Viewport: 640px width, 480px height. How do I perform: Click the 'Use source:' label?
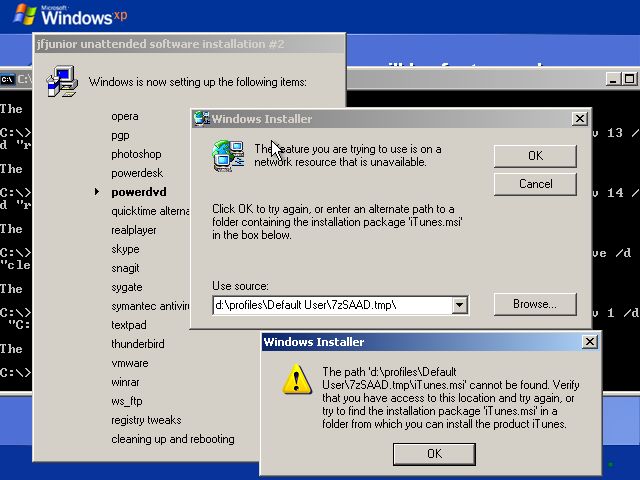(x=240, y=286)
